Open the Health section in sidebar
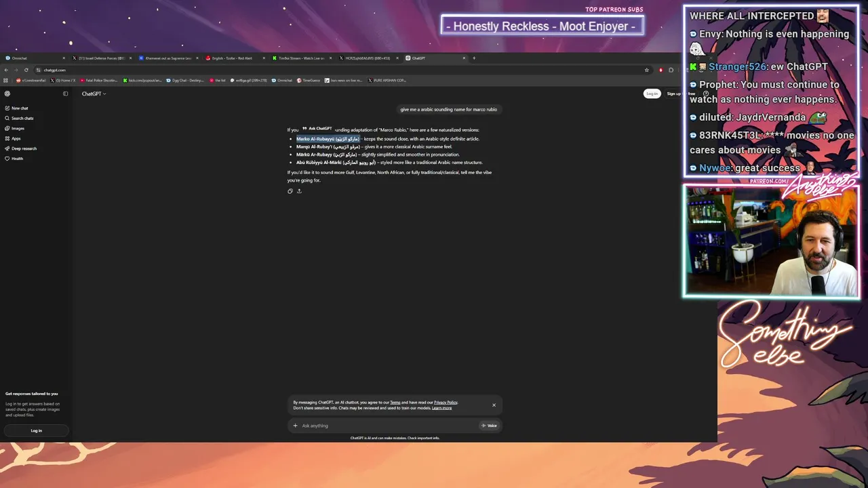This screenshot has height=488, width=868. pos(14,159)
